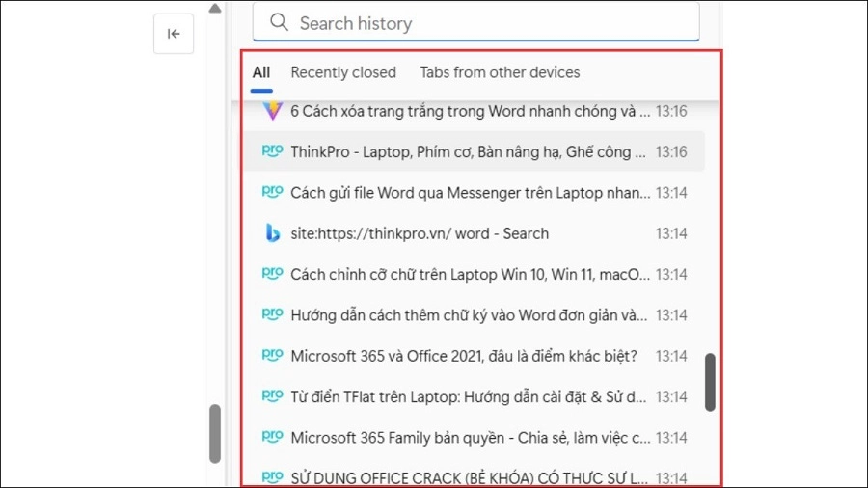
Task: Open 'site:https://thinkpro.vn/ word - Search' entry
Action: pyautogui.click(x=420, y=233)
